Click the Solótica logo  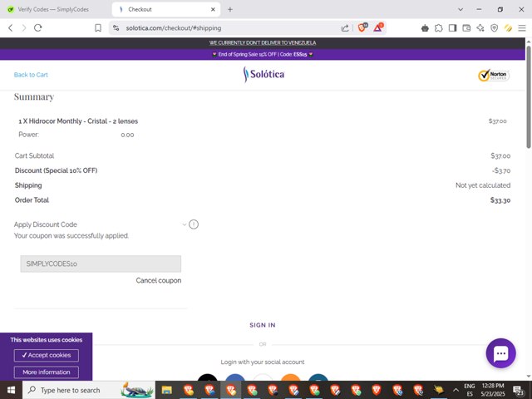[264, 74]
